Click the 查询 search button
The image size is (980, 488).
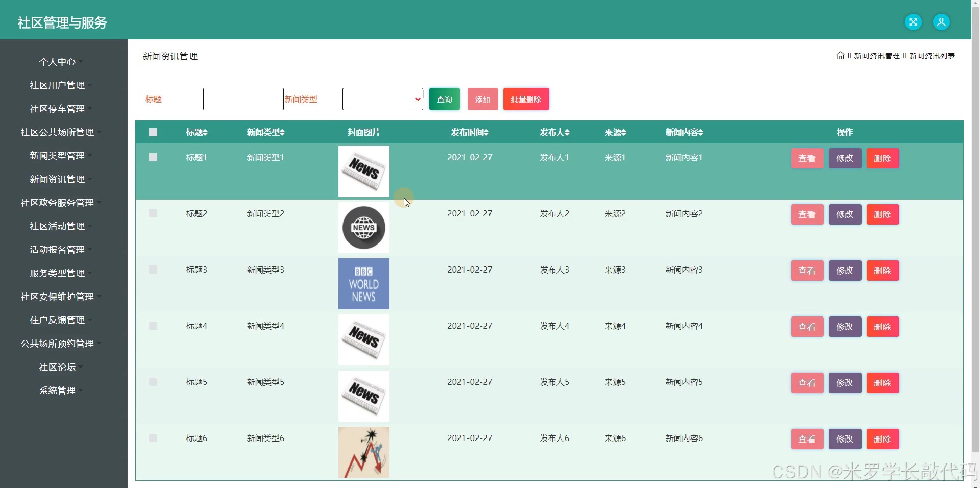444,99
